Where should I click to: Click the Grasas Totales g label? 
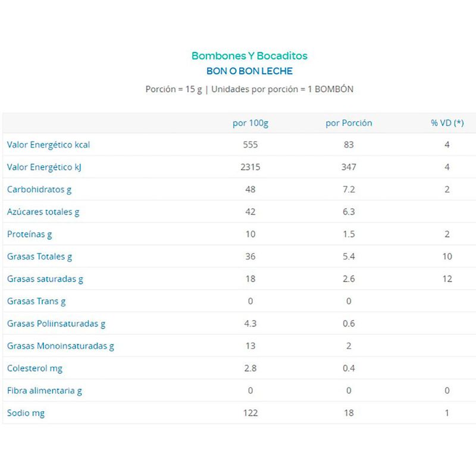click(x=39, y=256)
